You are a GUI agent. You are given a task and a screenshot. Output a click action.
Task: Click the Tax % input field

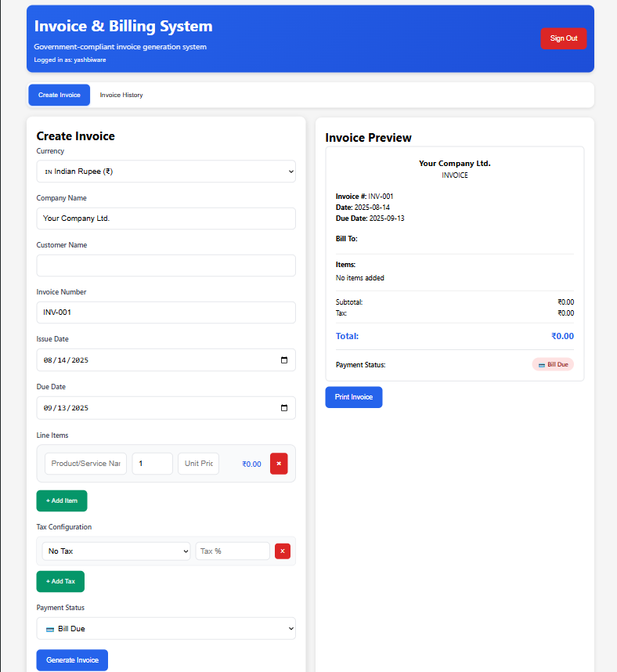pos(232,551)
